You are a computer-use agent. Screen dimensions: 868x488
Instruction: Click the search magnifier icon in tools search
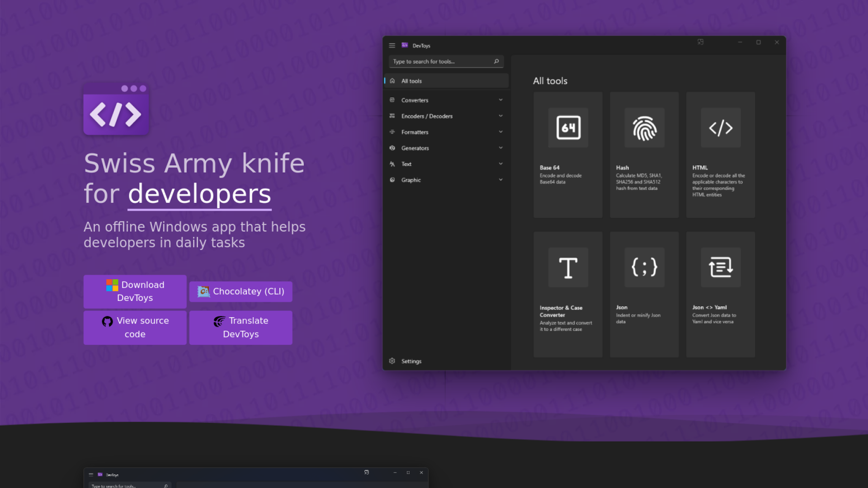click(496, 61)
